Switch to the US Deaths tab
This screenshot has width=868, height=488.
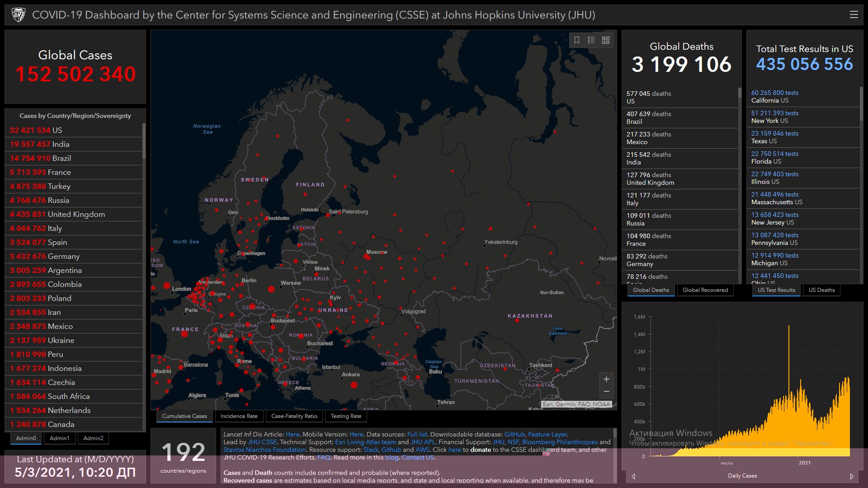tap(821, 290)
